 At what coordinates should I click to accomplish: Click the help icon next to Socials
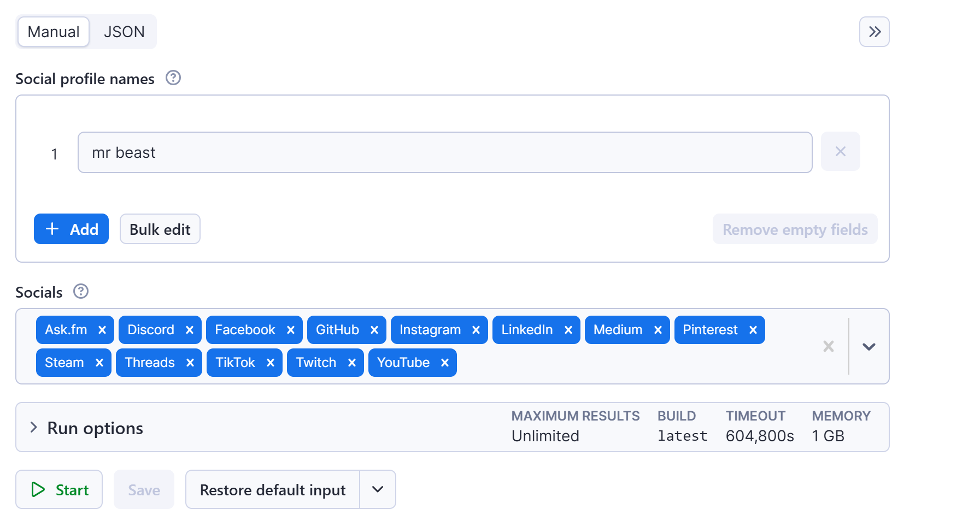81,292
